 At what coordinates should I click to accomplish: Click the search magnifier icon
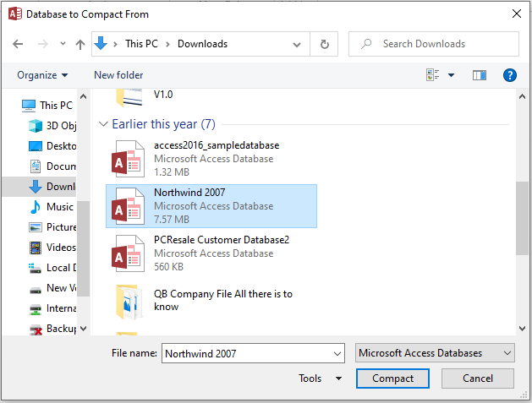(x=366, y=44)
